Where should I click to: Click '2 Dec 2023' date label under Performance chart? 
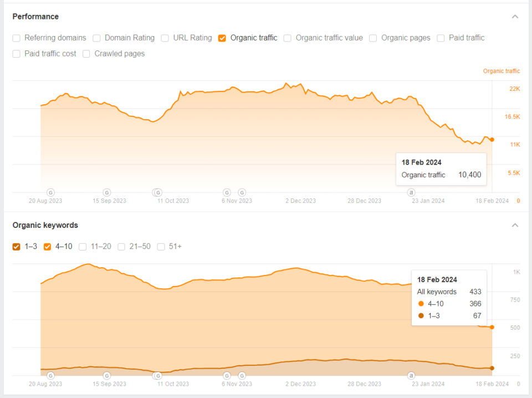(300, 201)
